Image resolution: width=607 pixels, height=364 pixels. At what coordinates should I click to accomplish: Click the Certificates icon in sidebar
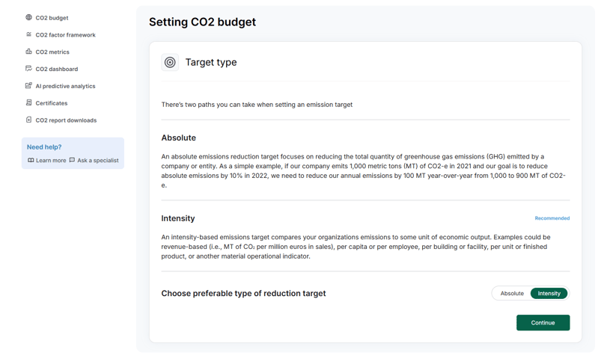click(x=28, y=103)
